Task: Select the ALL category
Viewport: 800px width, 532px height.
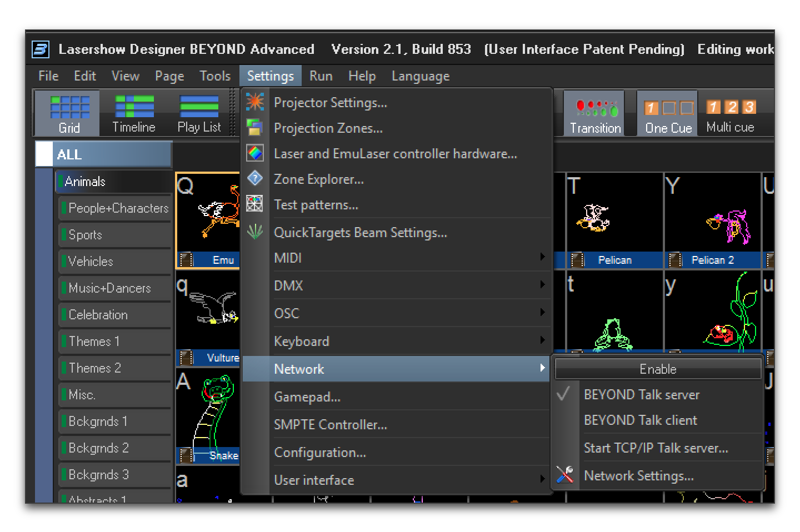Action: pos(104,154)
